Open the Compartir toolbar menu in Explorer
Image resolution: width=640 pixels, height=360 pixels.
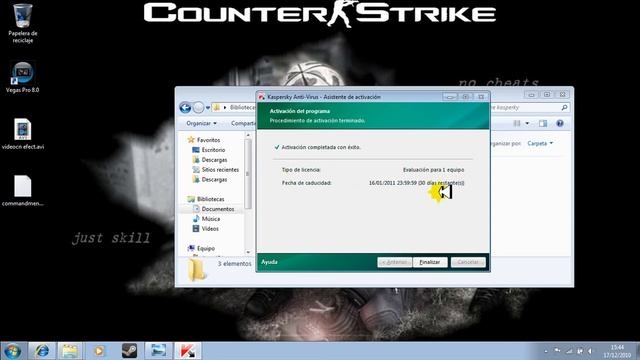click(243, 123)
